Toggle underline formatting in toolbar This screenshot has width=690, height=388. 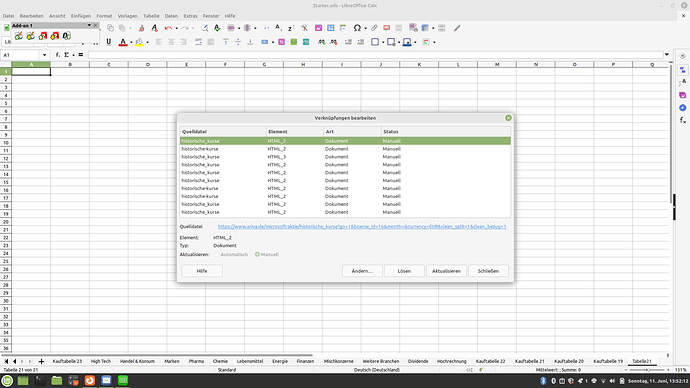pos(109,42)
